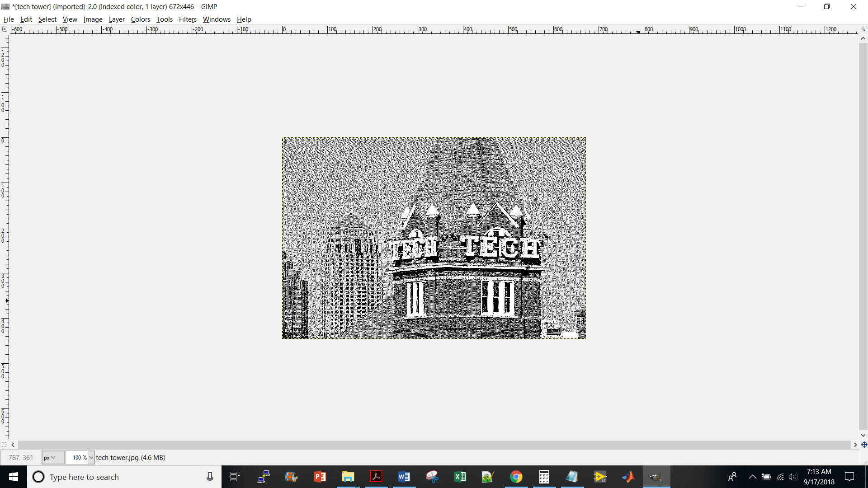Click the Cortana microphone icon

click(210, 477)
